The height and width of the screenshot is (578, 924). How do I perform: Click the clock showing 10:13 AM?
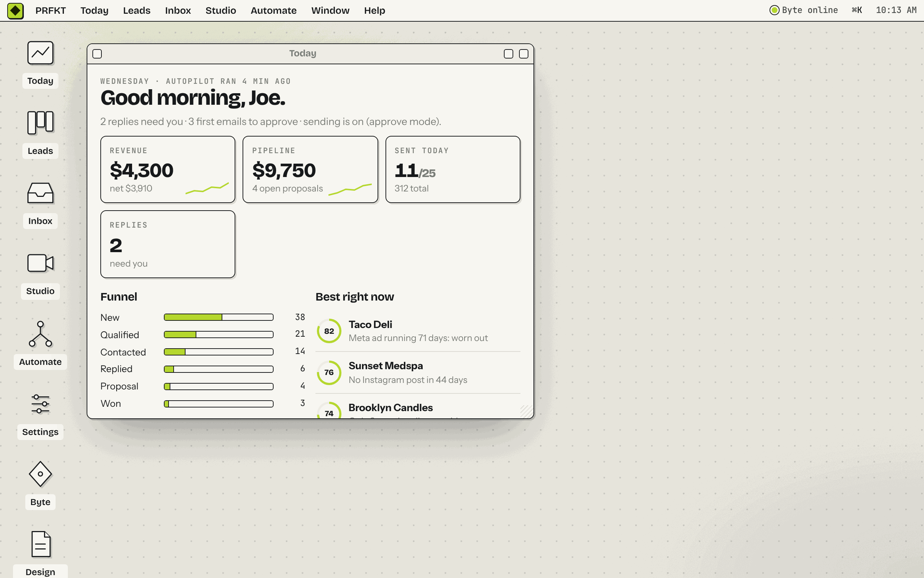(896, 10)
